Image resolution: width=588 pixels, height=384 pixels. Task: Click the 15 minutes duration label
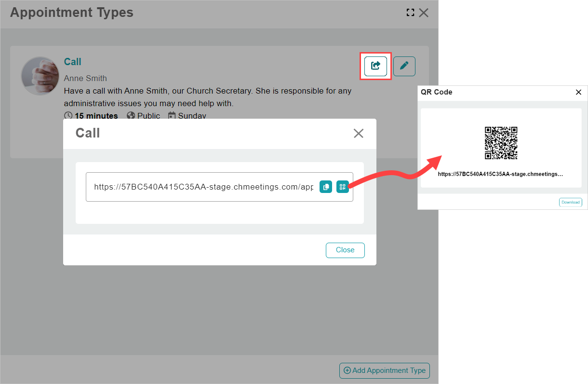pyautogui.click(x=91, y=116)
